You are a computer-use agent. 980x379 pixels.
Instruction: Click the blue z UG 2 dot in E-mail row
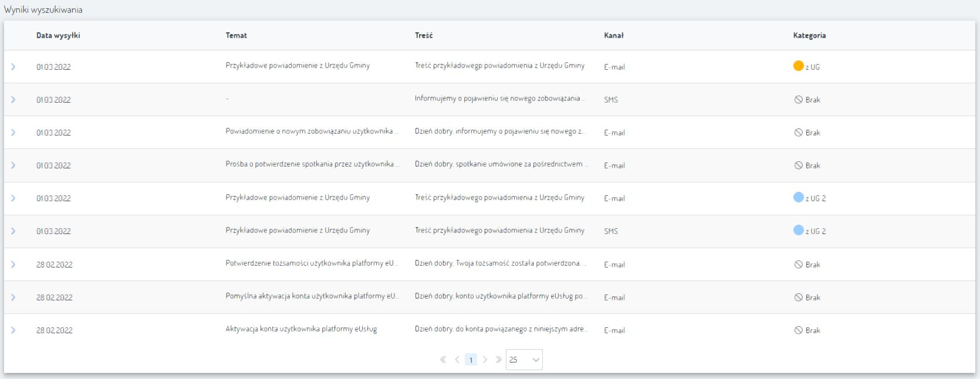pyautogui.click(x=798, y=198)
